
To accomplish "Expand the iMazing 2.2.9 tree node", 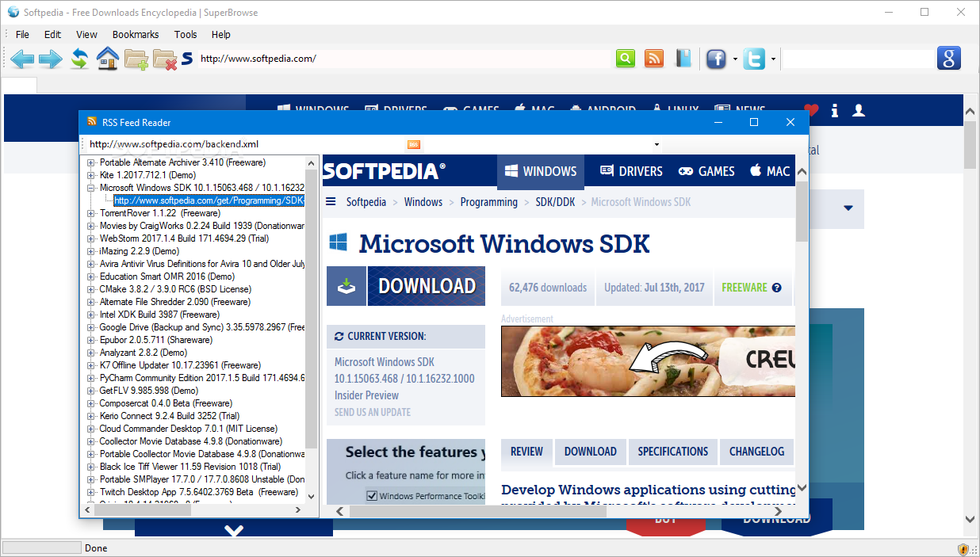I will point(92,251).
